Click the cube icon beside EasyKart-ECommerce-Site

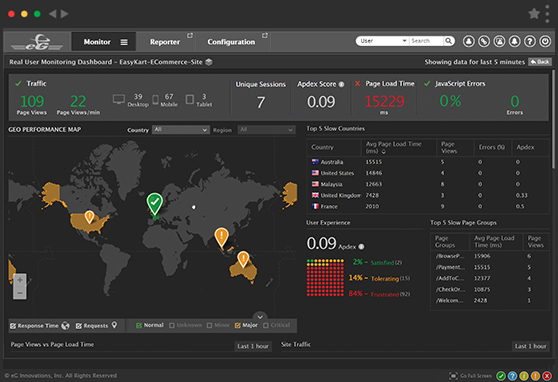[x=209, y=62]
